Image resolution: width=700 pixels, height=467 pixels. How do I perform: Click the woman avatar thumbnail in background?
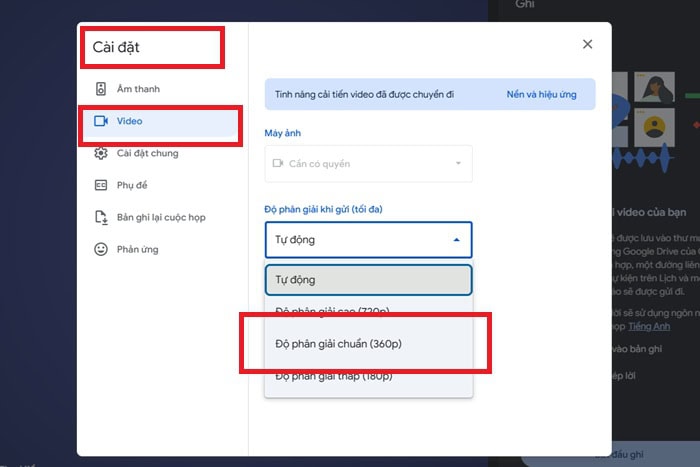coord(654,87)
